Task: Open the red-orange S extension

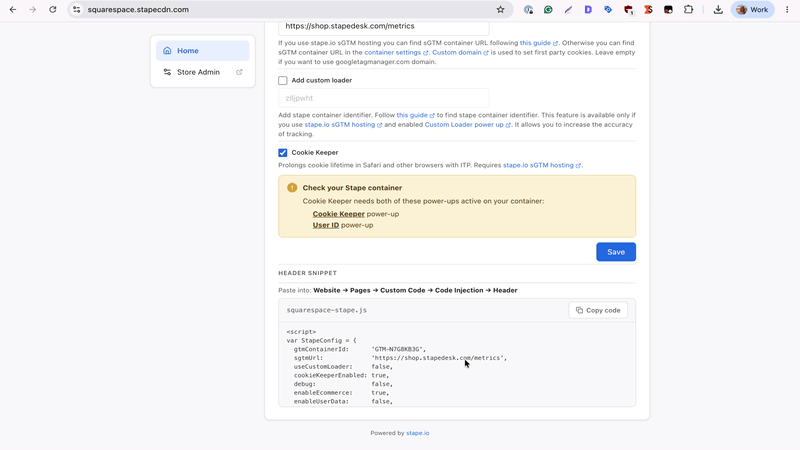Action: click(x=648, y=9)
